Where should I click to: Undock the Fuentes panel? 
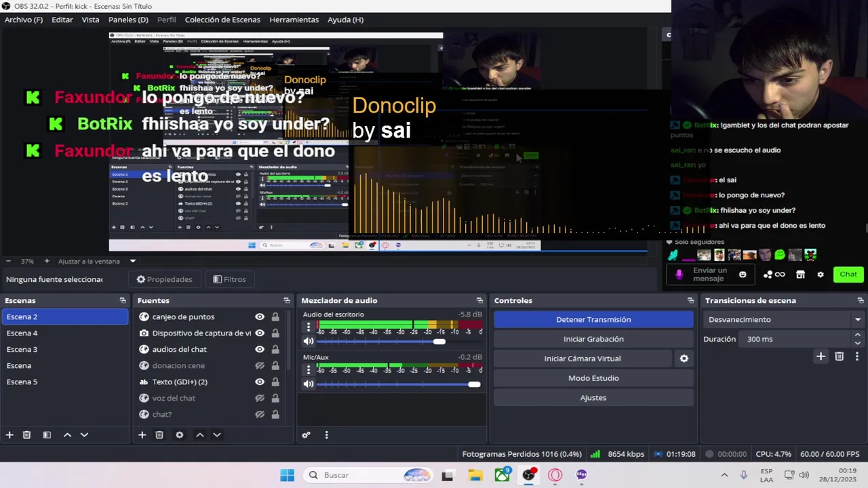(x=287, y=300)
